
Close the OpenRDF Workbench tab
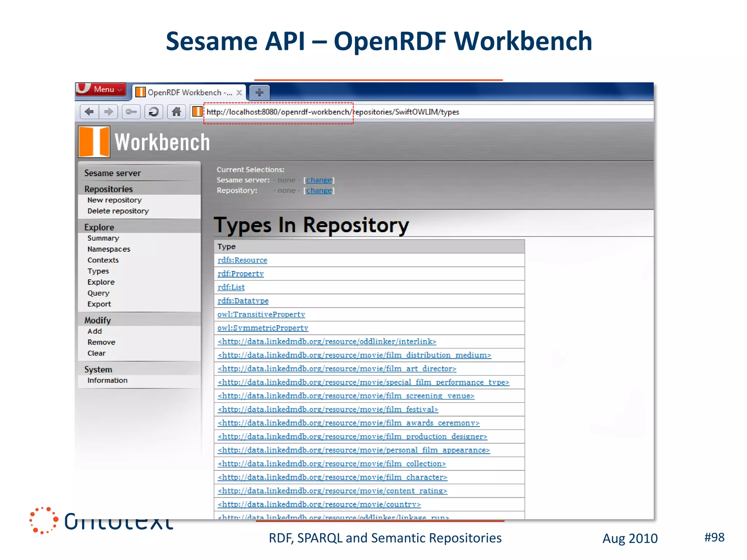coord(239,93)
